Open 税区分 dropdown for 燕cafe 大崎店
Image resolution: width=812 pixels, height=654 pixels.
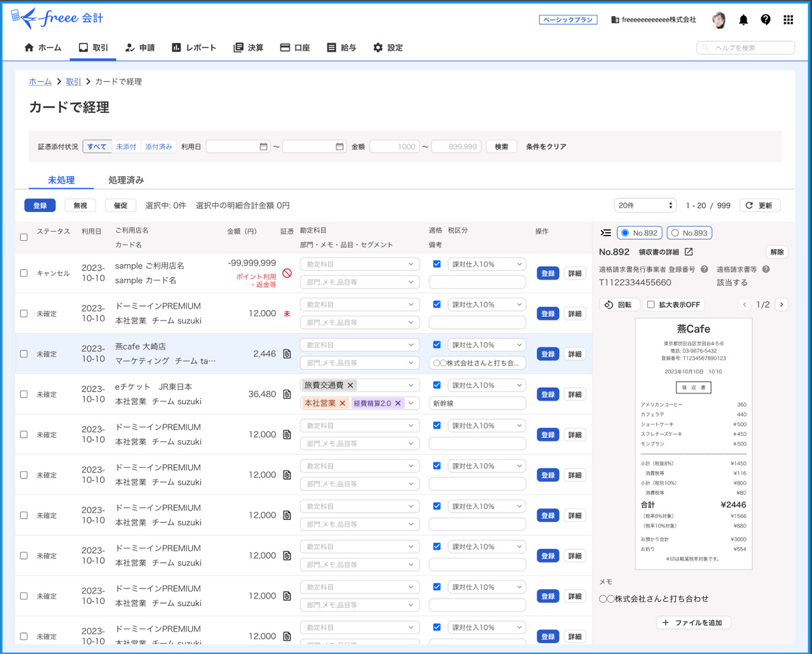coord(487,345)
